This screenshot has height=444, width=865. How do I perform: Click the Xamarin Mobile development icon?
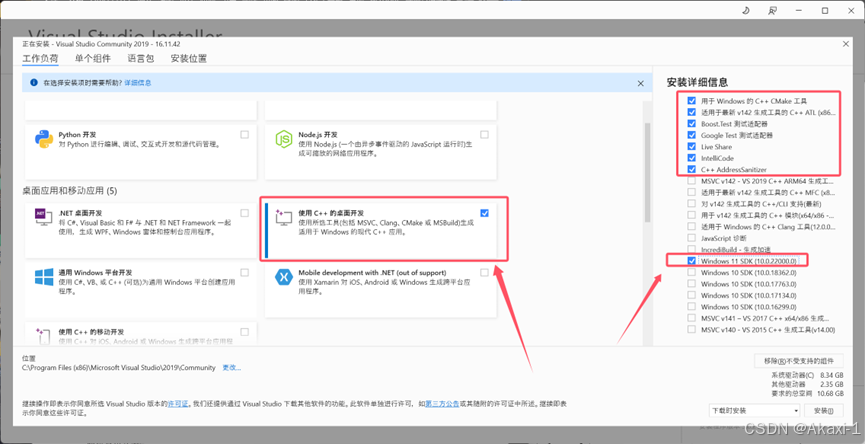pos(284,277)
